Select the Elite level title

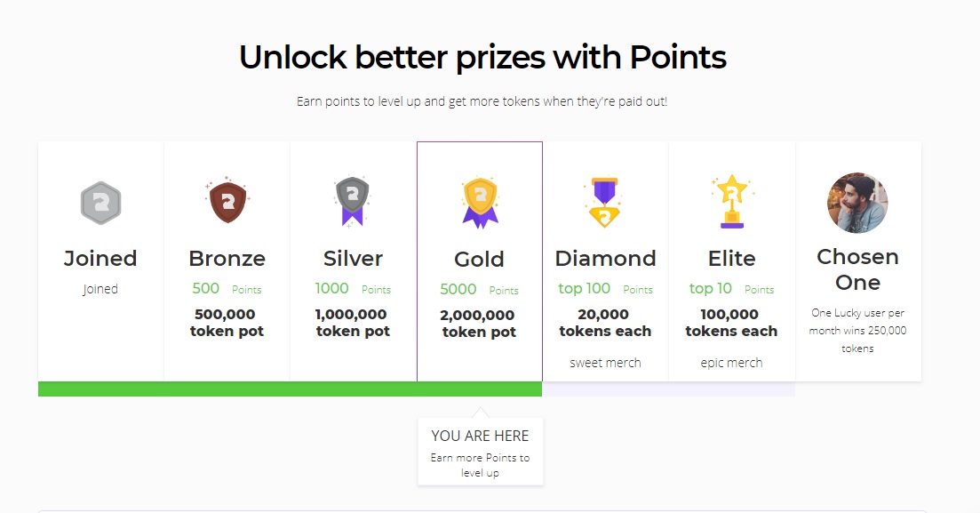pos(731,259)
